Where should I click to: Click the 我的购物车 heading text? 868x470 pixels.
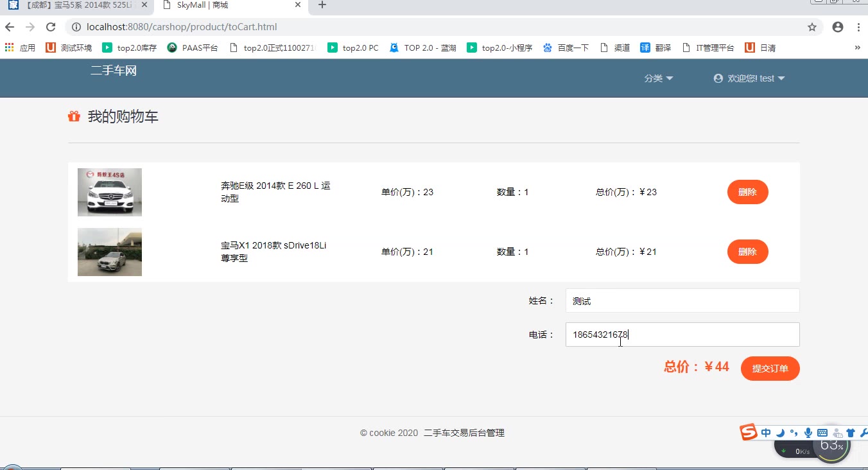[123, 116]
